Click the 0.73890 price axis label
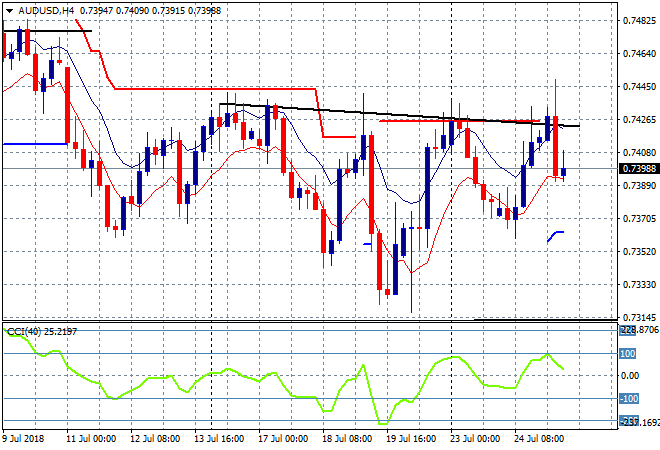The image size is (660, 450). coord(639,185)
